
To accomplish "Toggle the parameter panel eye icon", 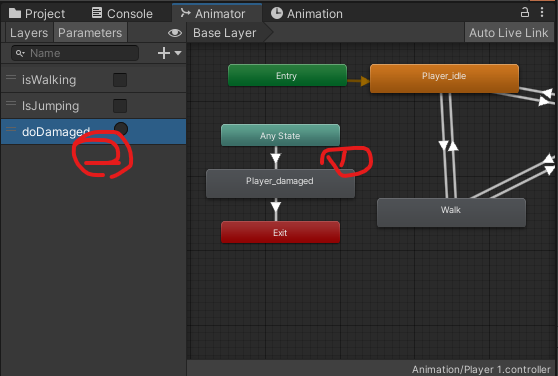I will point(174,33).
